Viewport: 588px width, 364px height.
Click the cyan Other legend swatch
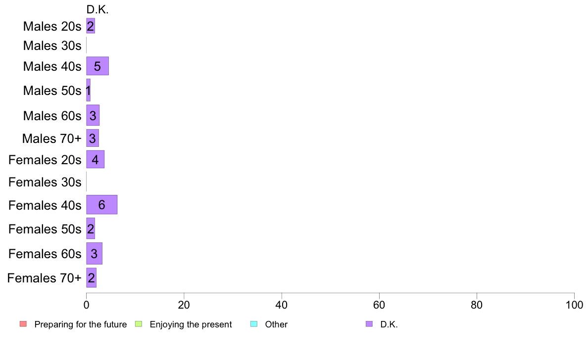click(254, 324)
